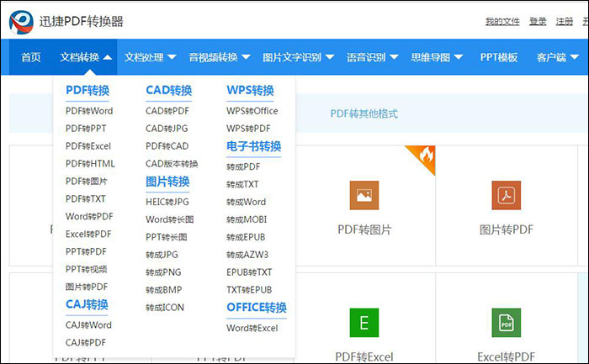Image resolution: width=589 pixels, height=364 pixels.
Task: Select HEIC转JPG menu entry
Action: pos(167,202)
